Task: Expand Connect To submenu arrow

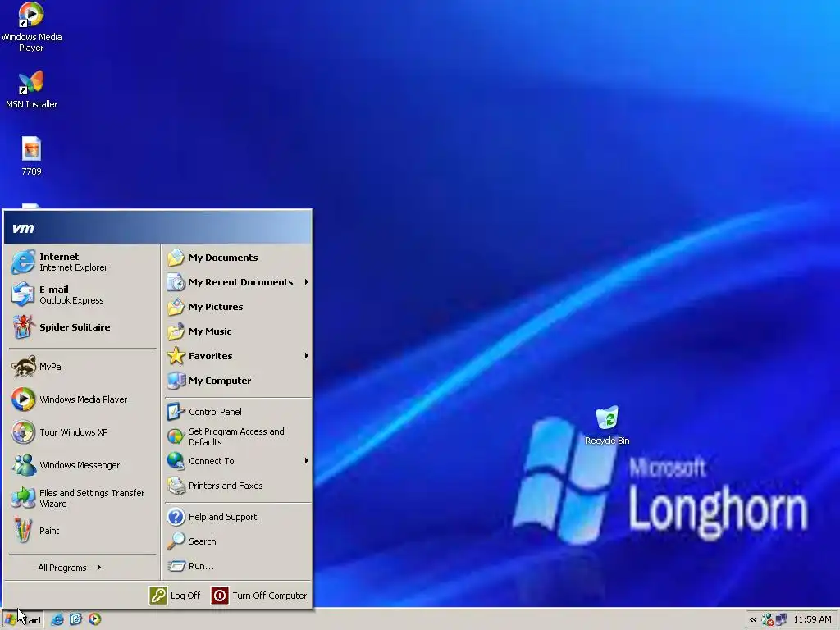Action: (307, 461)
